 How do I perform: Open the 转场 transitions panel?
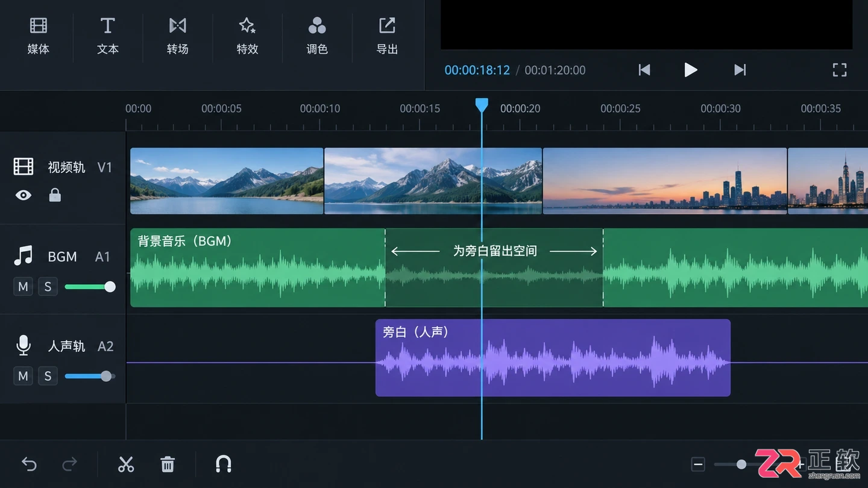(x=178, y=35)
